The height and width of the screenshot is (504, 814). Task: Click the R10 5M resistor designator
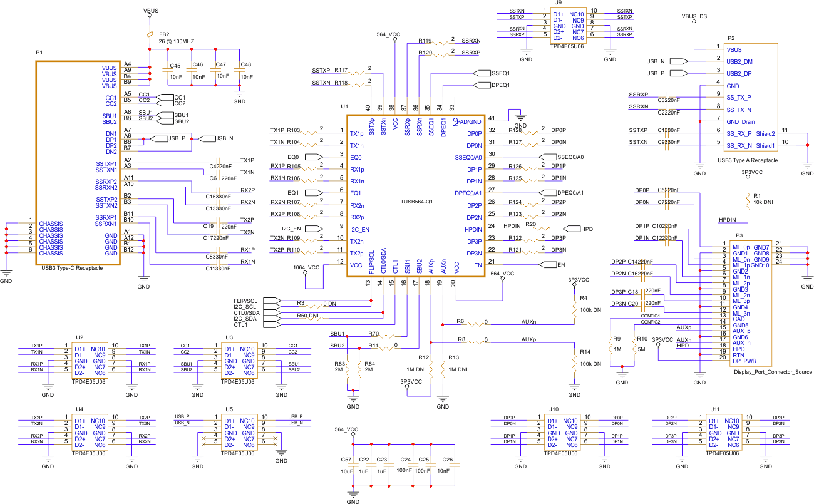click(x=642, y=339)
